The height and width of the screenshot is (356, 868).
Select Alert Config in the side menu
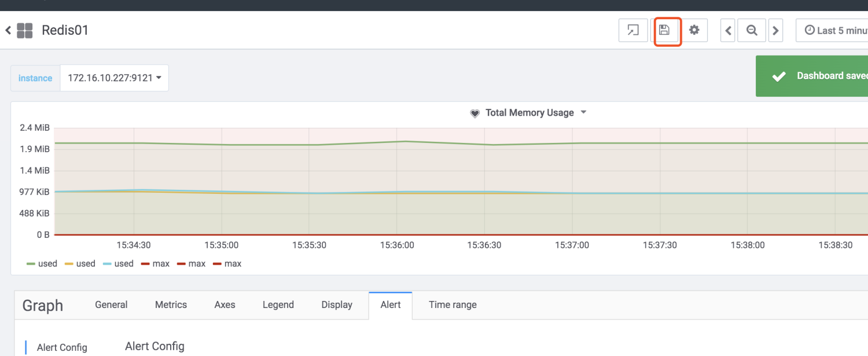tap(62, 347)
